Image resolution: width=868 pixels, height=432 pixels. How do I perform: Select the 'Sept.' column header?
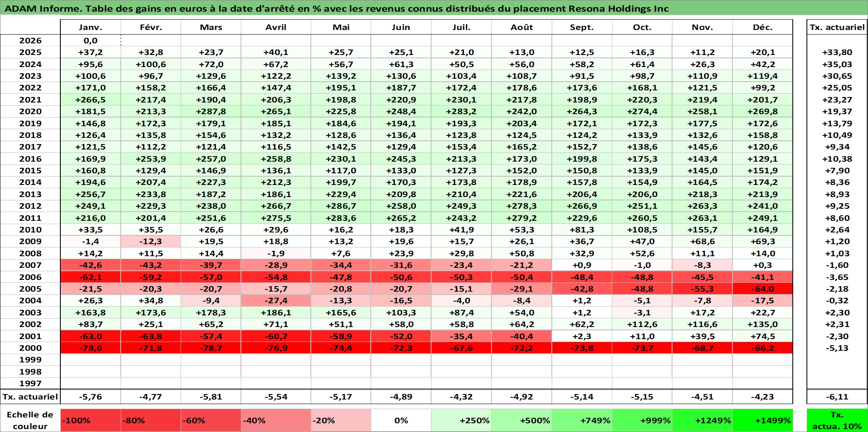point(582,27)
